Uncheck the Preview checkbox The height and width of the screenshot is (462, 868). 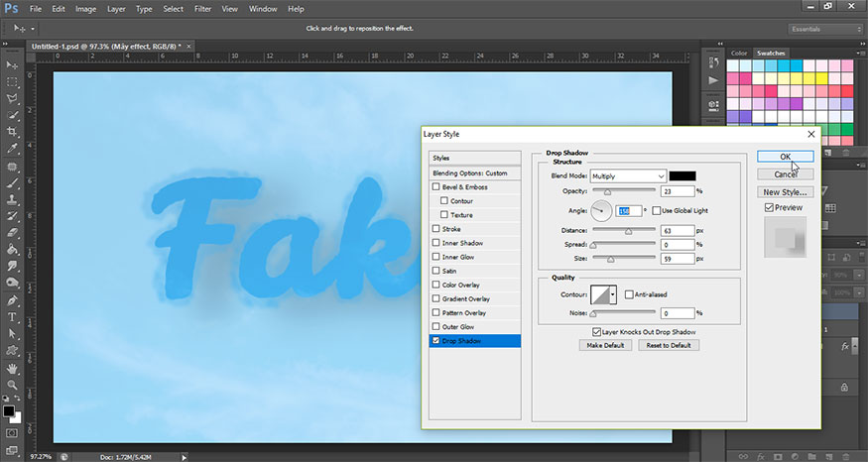tap(769, 207)
